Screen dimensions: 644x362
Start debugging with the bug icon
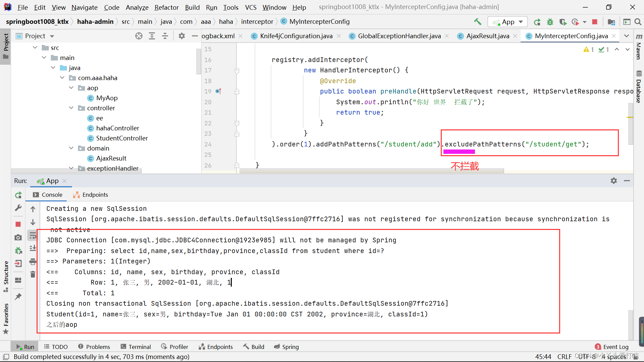point(550,22)
